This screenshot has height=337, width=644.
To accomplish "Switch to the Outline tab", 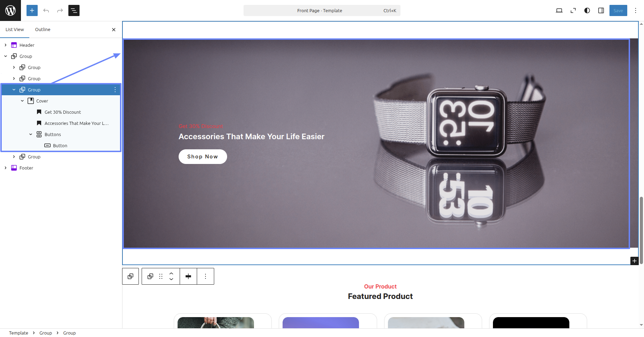I will click(x=43, y=30).
